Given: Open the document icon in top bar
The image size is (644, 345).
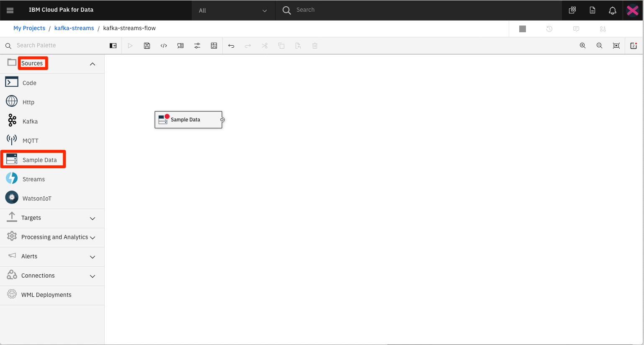Looking at the screenshot, I should [x=592, y=10].
